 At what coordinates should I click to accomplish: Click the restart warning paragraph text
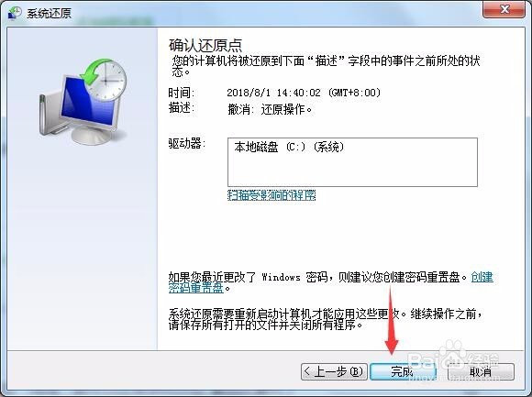point(326,319)
